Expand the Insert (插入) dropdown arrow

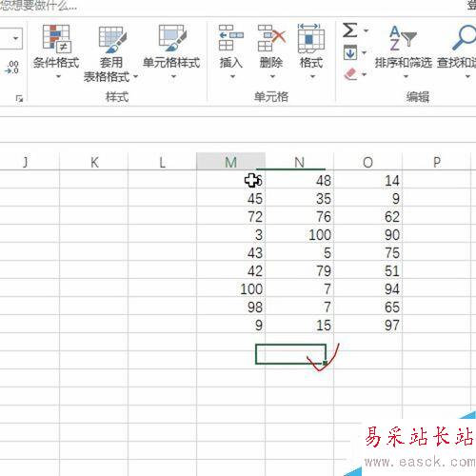pyautogui.click(x=232, y=76)
